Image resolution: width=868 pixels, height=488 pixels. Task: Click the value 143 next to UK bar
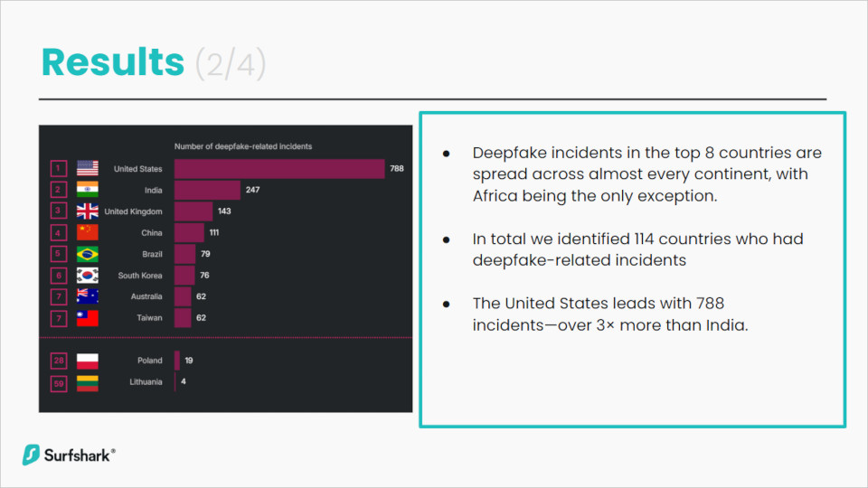[x=224, y=211]
